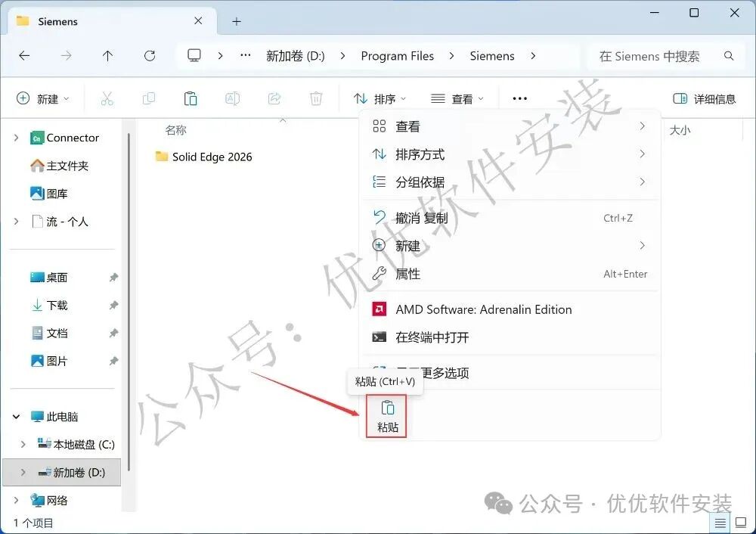
Task: Click the search magnifier icon
Action: click(729, 56)
